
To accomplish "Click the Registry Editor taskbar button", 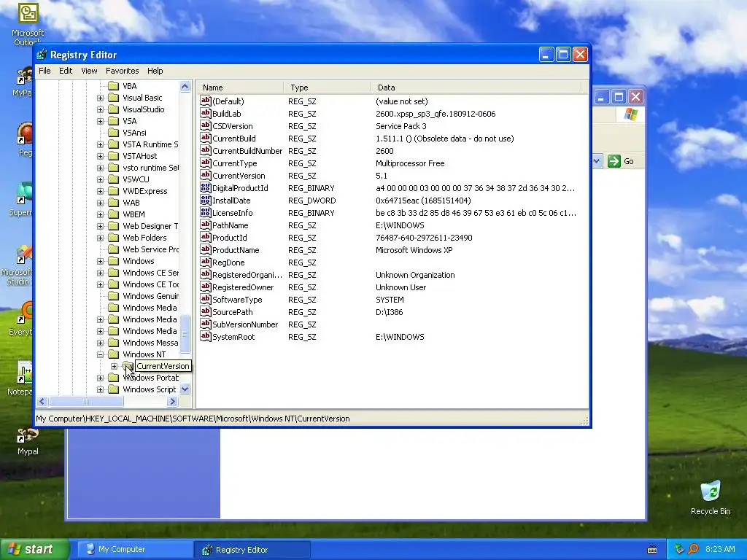I will click(x=252, y=550).
